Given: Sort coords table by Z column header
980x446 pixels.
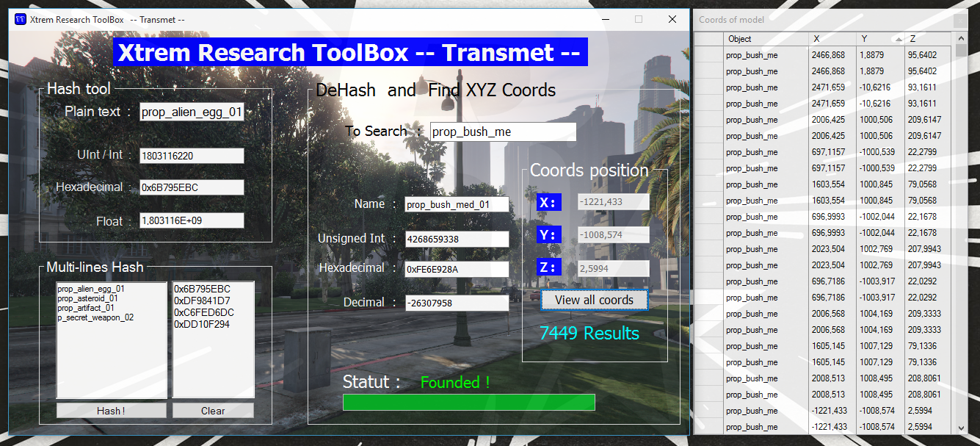Looking at the screenshot, I should click(x=927, y=39).
